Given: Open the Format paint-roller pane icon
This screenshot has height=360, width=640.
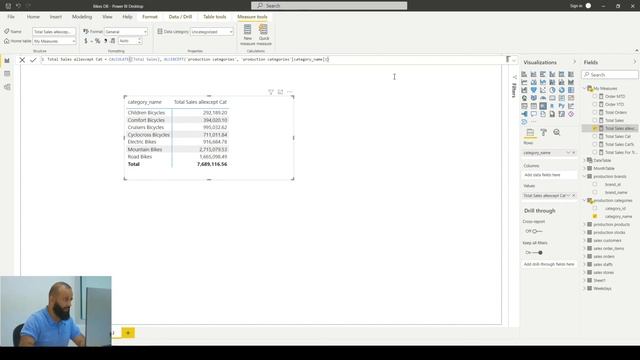Looking at the screenshot, I should (544, 132).
